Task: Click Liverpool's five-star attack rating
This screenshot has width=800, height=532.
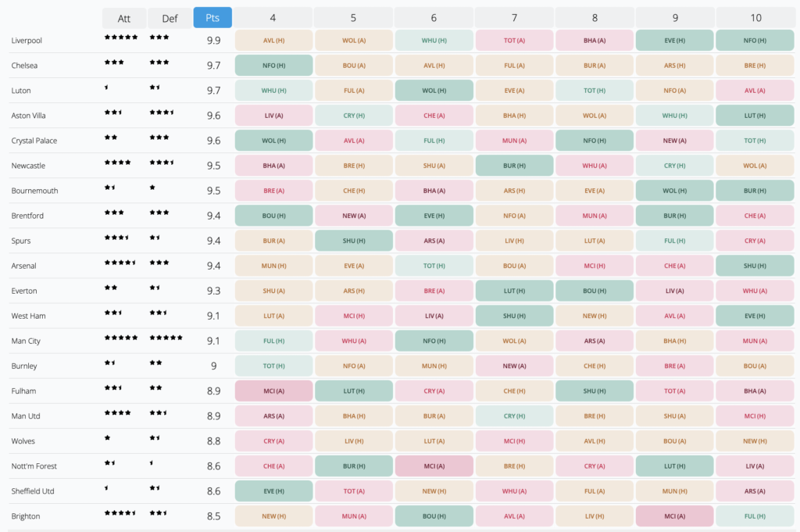Action: tap(121, 37)
